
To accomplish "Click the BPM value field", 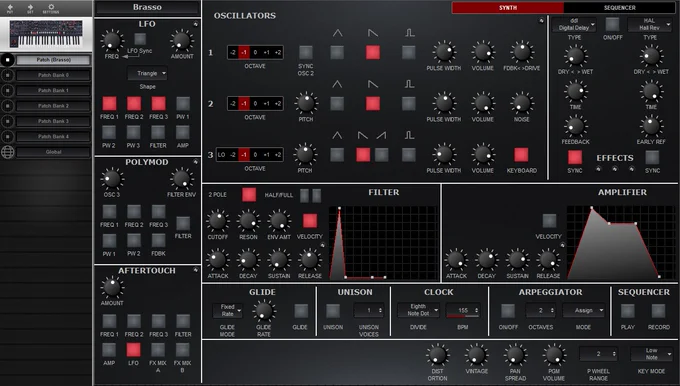I will (x=463, y=310).
